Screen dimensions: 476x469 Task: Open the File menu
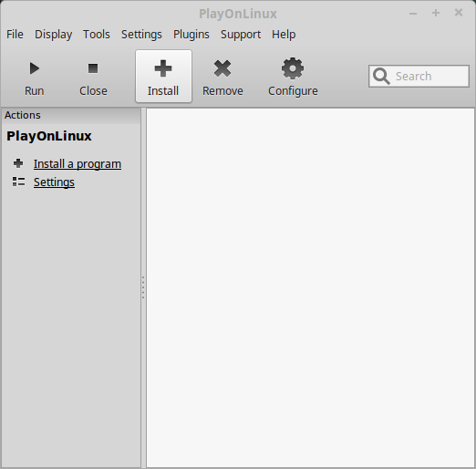pyautogui.click(x=15, y=34)
